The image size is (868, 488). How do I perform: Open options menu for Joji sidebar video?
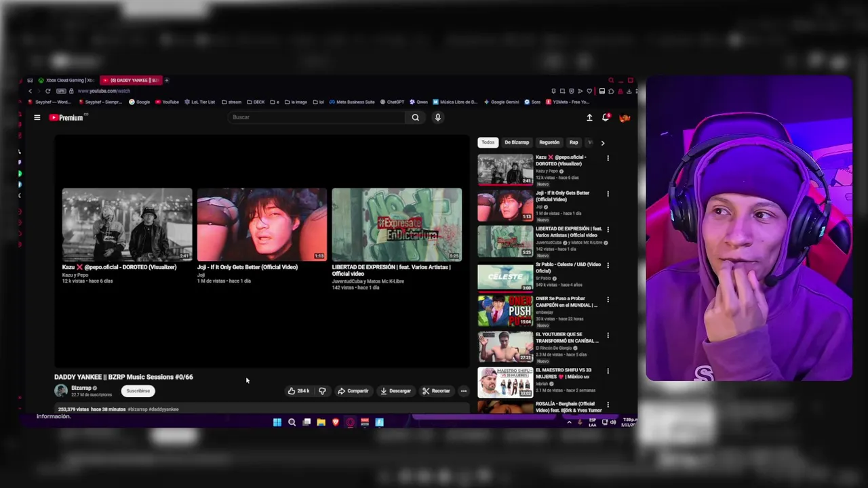[x=608, y=194]
